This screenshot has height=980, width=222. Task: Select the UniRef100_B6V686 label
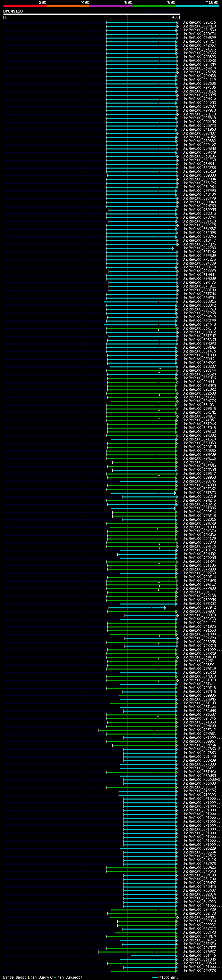(x=199, y=84)
